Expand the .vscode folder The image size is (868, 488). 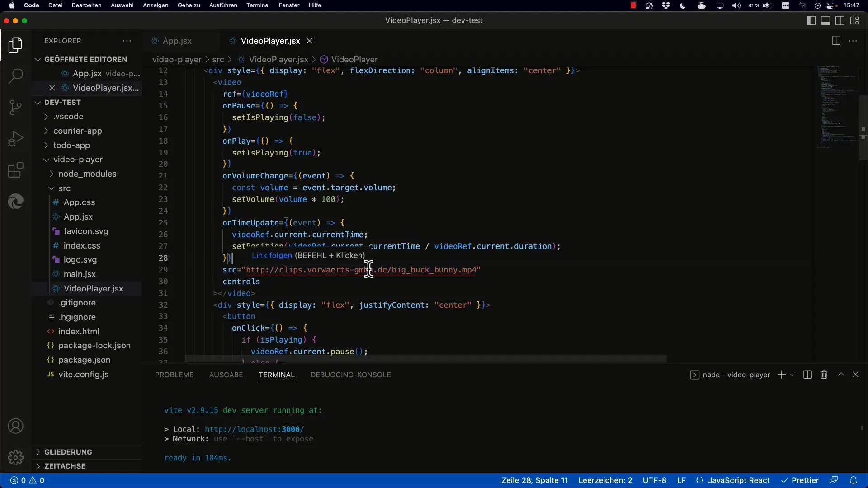tap(68, 117)
